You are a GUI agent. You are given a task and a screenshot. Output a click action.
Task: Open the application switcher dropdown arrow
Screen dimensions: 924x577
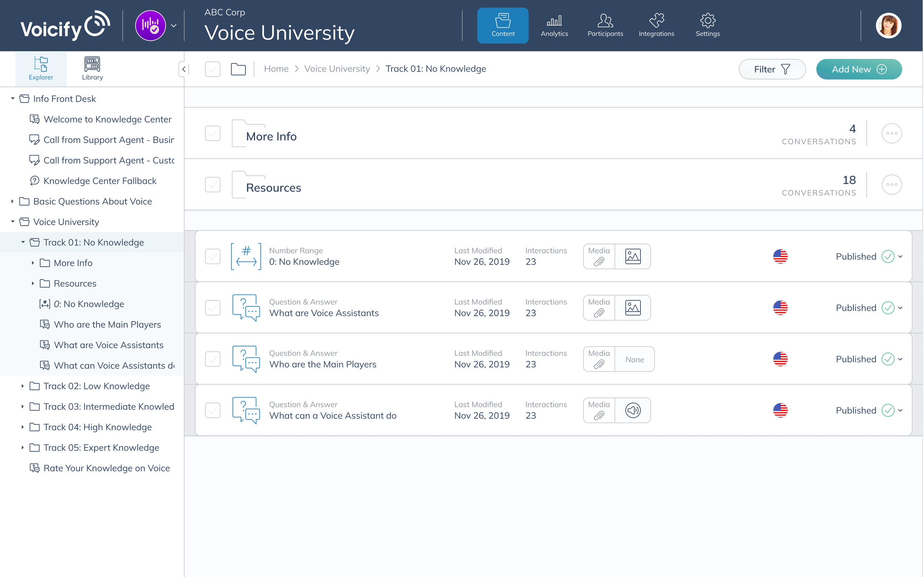pos(173,26)
